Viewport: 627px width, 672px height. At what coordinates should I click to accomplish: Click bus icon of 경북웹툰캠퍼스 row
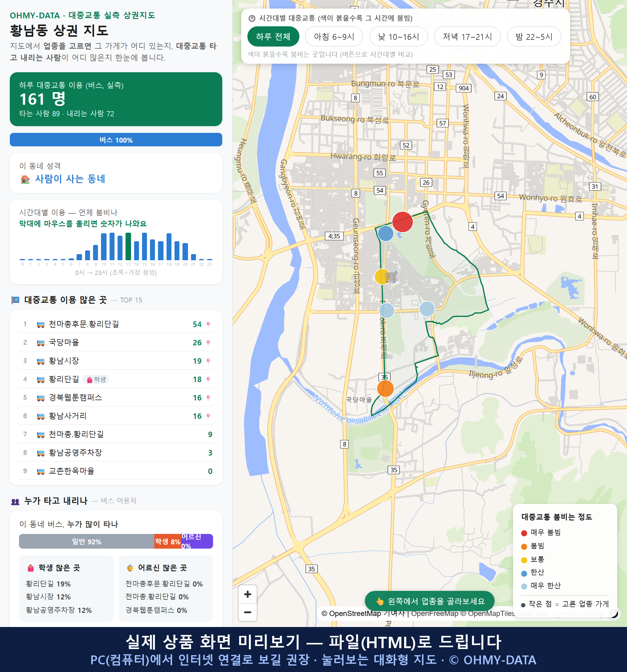click(40, 398)
